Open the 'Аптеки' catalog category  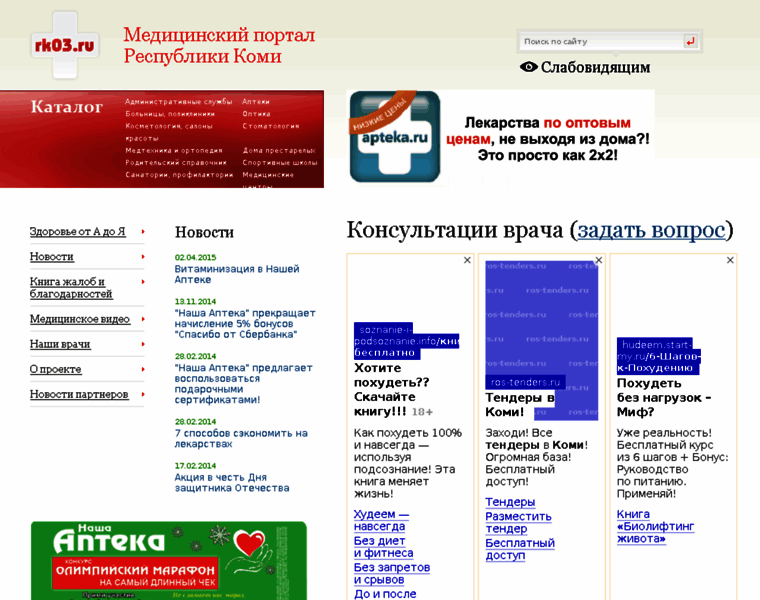[x=256, y=101]
